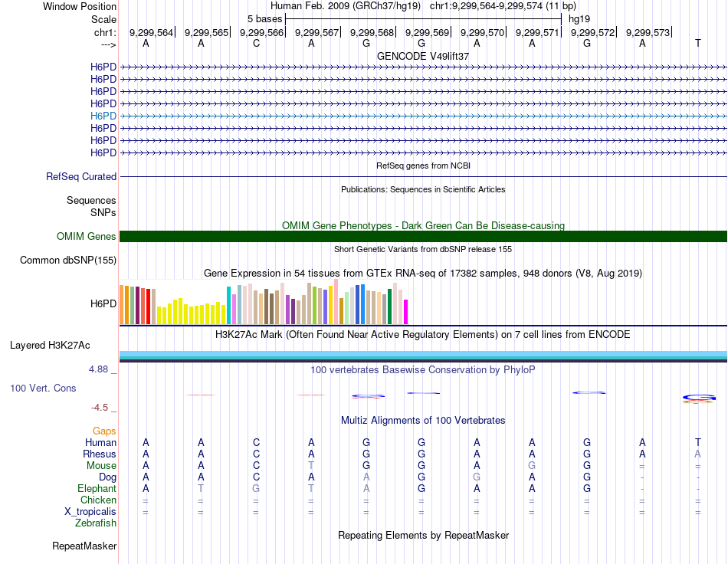Select the Elephant alignment row label
Image resolution: width=728 pixels, height=564 pixels.
coord(97,489)
